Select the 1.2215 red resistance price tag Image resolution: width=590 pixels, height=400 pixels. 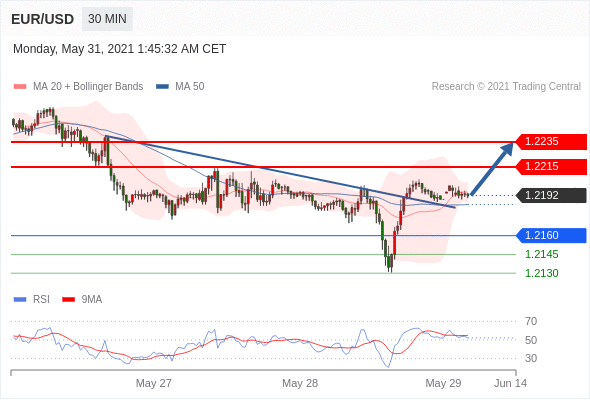click(x=551, y=166)
